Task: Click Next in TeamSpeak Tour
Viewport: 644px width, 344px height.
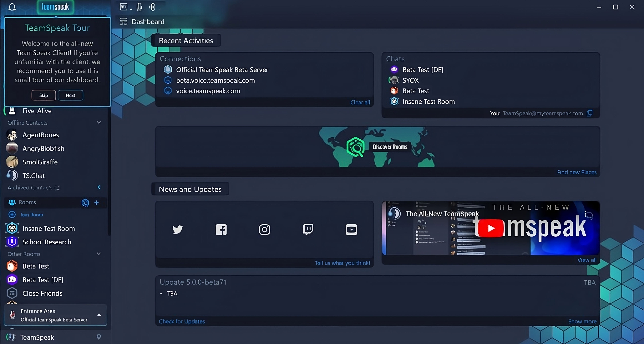Action: coord(70,95)
